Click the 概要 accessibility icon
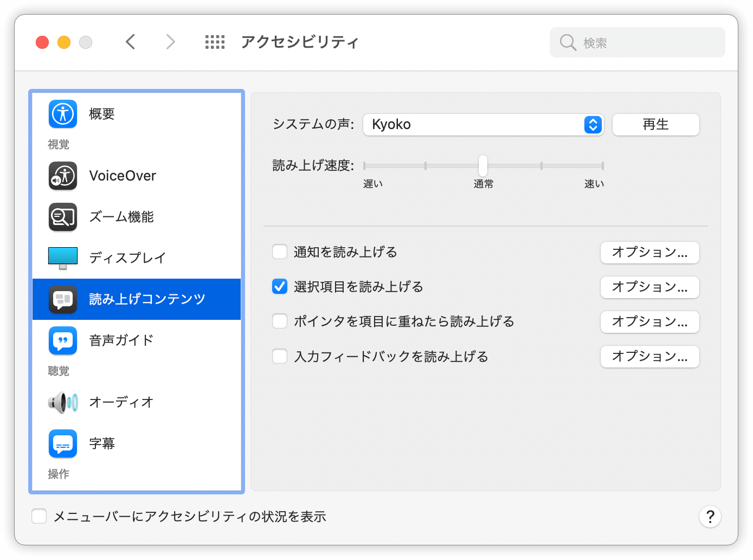The width and height of the screenshot is (753, 560). [63, 114]
